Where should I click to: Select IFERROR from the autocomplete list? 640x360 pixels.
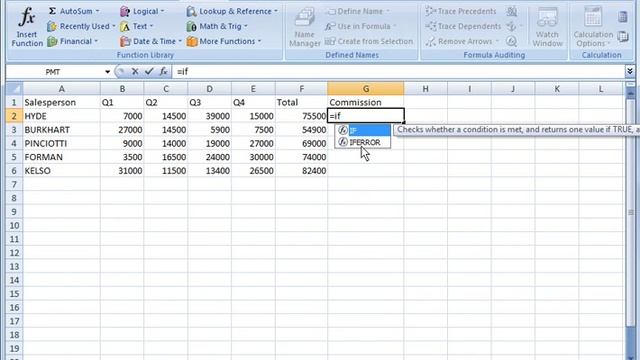(362, 142)
